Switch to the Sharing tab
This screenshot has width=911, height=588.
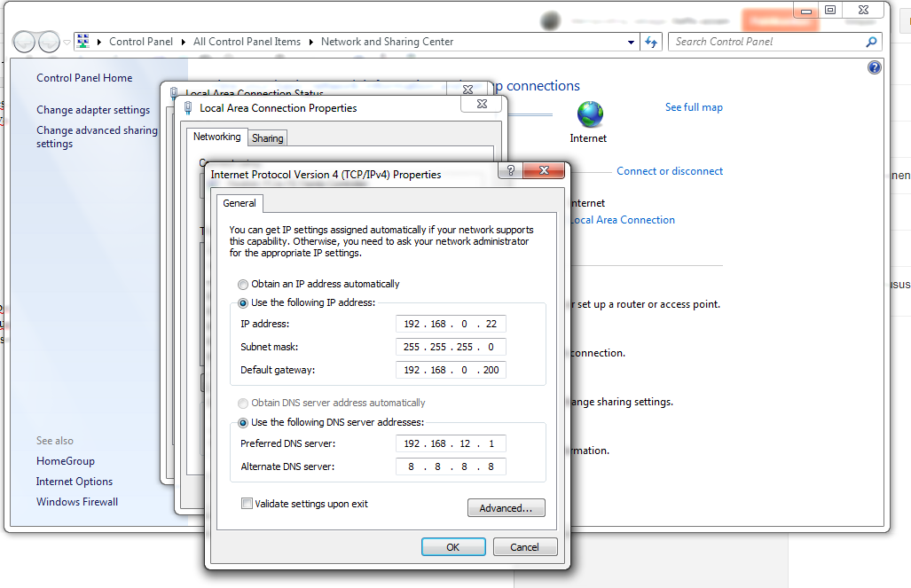coord(267,138)
